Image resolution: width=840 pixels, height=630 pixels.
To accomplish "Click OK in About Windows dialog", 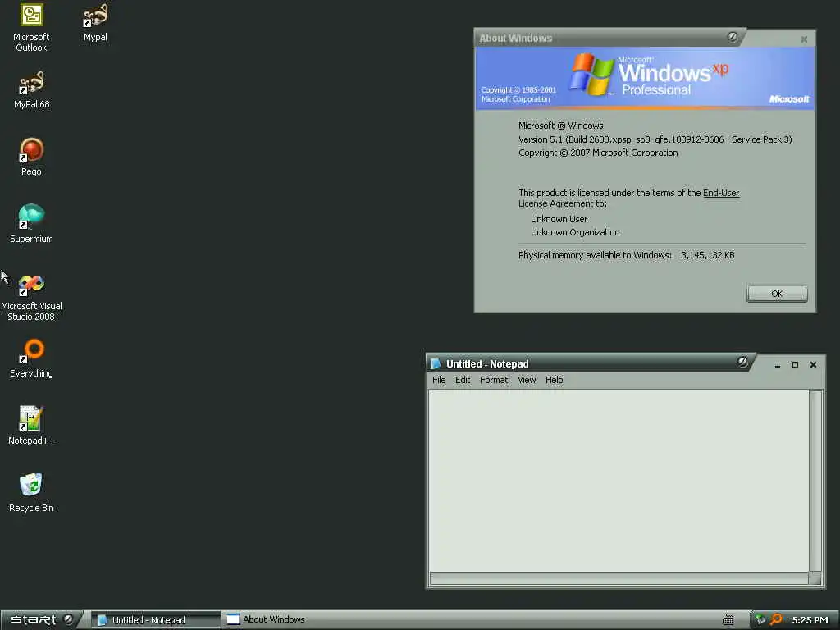I will (x=777, y=294).
